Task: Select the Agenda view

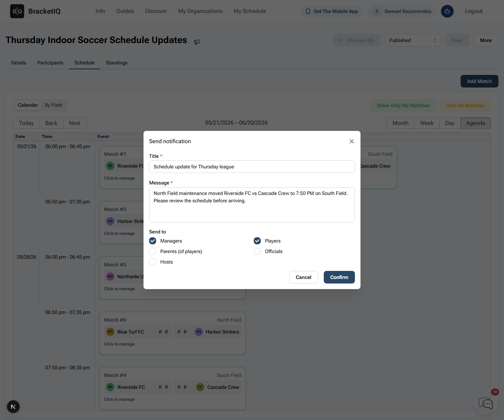Action: (475, 123)
